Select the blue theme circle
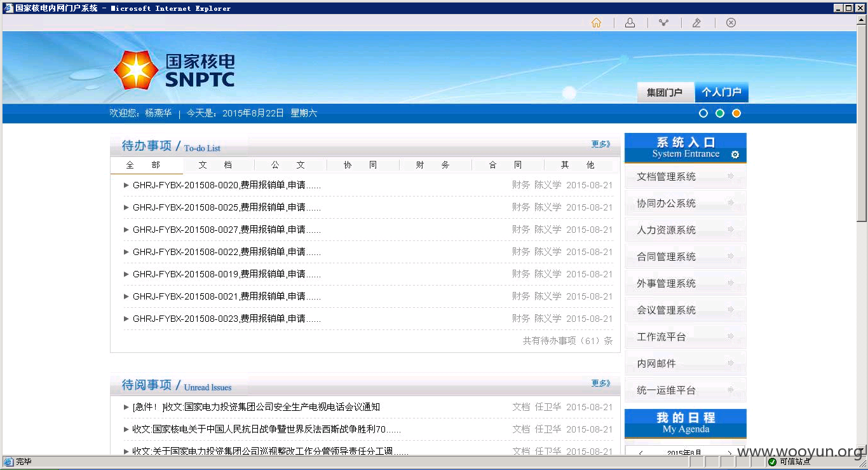 pos(703,114)
